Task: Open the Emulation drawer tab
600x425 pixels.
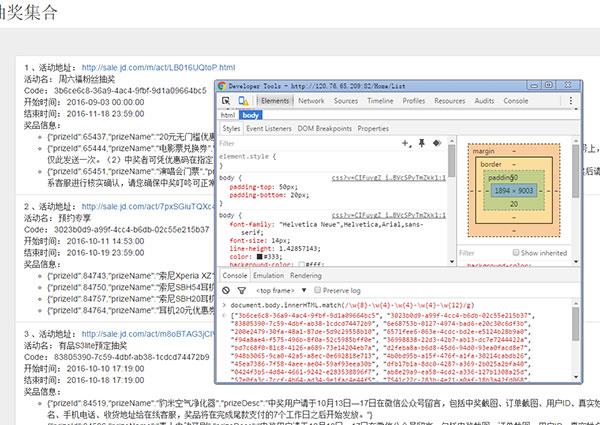Action: [x=268, y=275]
